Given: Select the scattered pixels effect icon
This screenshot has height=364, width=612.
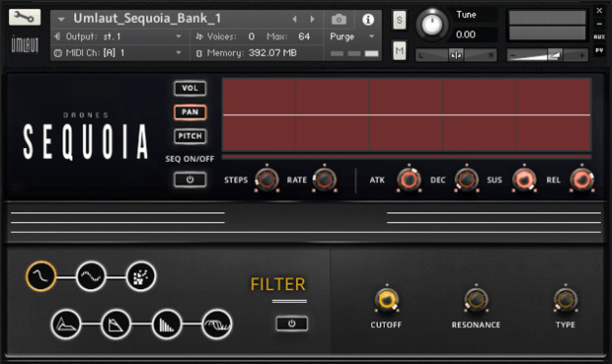Looking at the screenshot, I should coord(141,276).
